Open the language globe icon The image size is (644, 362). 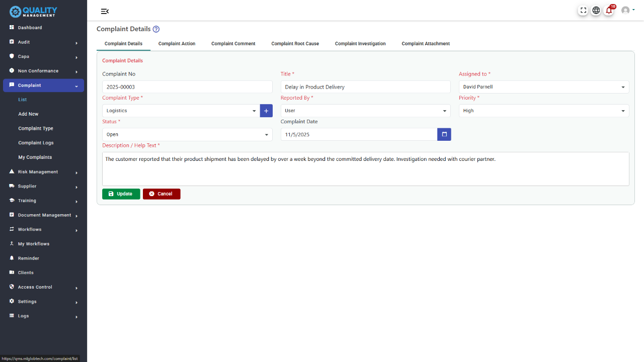pos(596,10)
